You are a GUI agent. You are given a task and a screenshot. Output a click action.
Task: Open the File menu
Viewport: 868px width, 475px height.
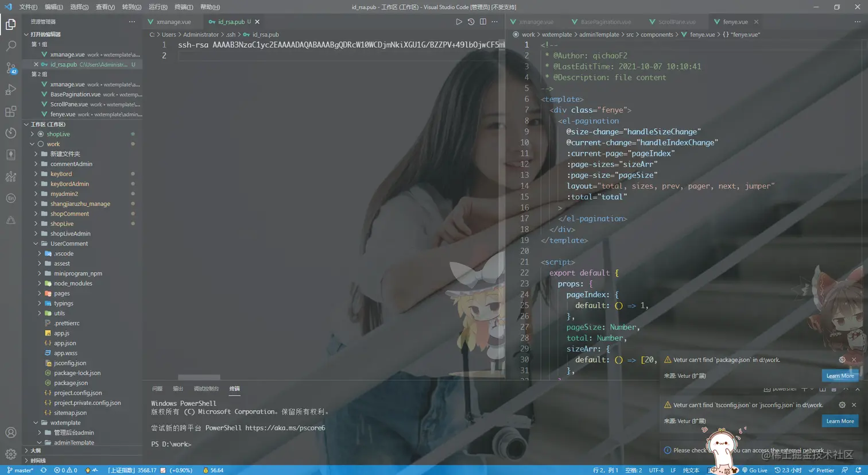(28, 7)
